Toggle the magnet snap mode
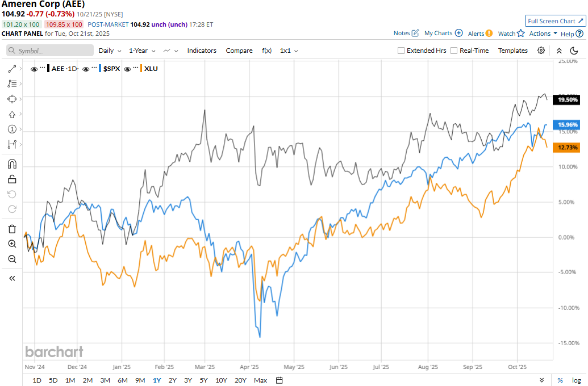 [12, 164]
